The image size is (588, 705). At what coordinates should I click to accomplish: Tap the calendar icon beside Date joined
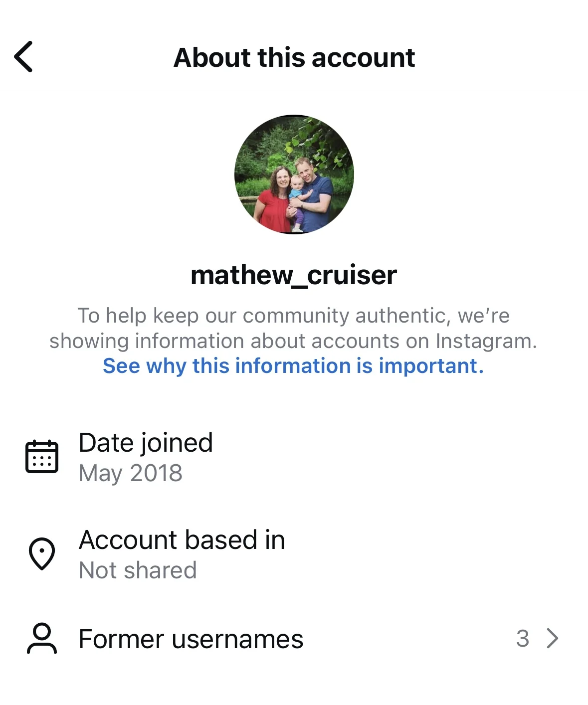(x=42, y=456)
